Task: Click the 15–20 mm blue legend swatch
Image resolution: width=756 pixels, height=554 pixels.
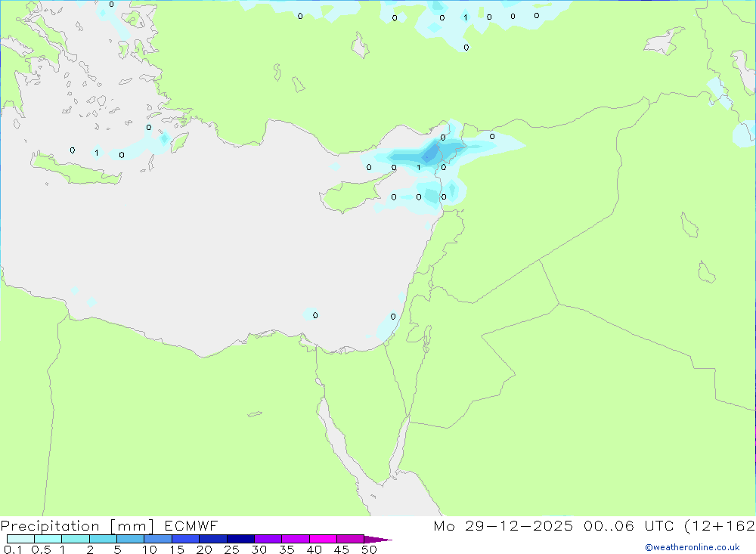Action: pyautogui.click(x=185, y=539)
